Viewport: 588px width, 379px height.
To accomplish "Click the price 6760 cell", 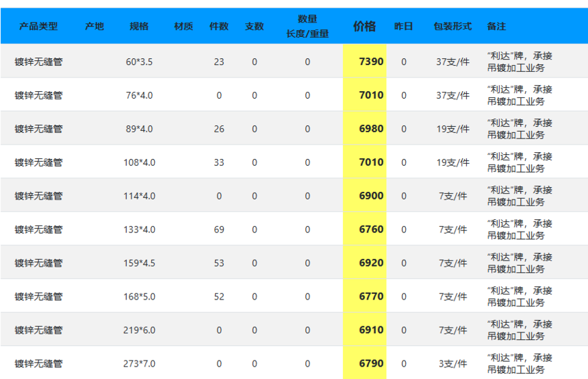I will (364, 229).
